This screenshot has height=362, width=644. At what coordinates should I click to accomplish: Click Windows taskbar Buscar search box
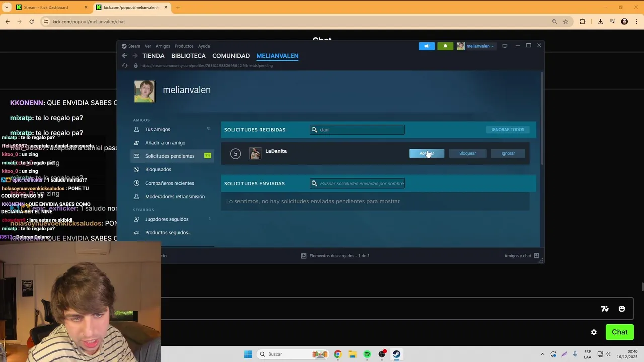292,354
